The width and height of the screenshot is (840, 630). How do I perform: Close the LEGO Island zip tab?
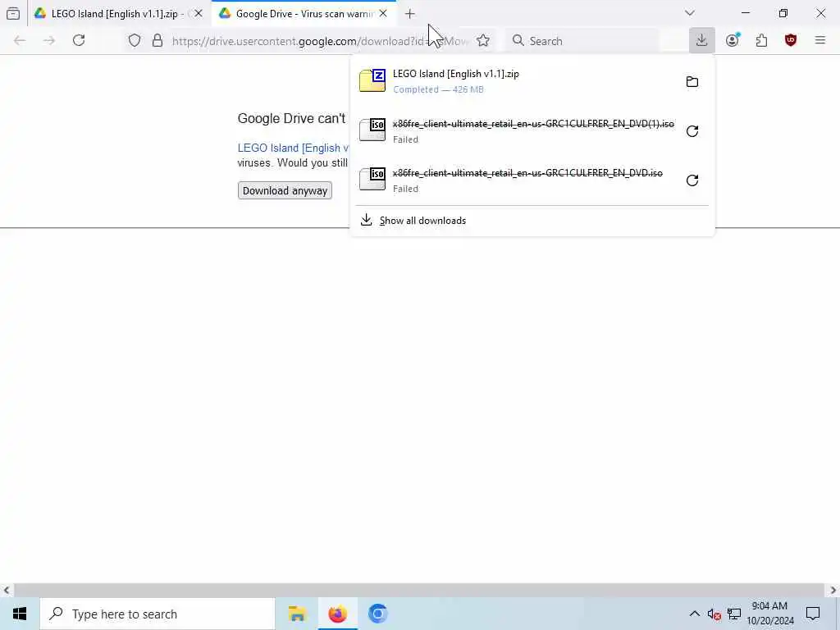click(199, 13)
